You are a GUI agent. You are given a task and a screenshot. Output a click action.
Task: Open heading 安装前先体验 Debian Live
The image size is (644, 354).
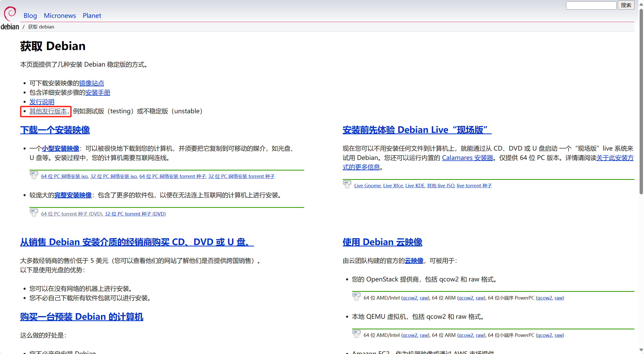(x=417, y=130)
